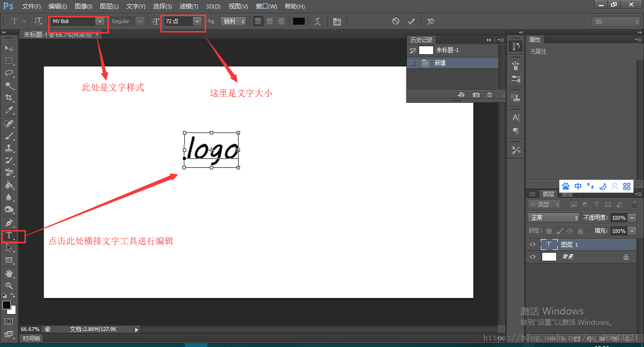Open the 锐利 anti-aliasing dropdown
Viewport: 644px width, 347px height.
click(x=233, y=21)
